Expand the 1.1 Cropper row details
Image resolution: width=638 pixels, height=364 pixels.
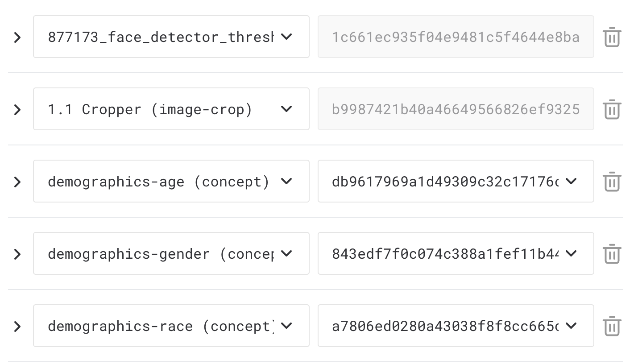[17, 109]
